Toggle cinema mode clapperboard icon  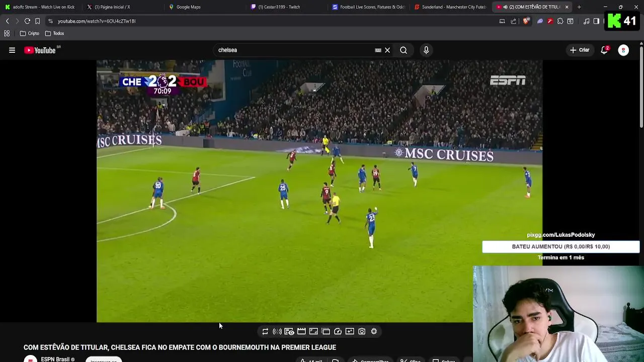301,331
